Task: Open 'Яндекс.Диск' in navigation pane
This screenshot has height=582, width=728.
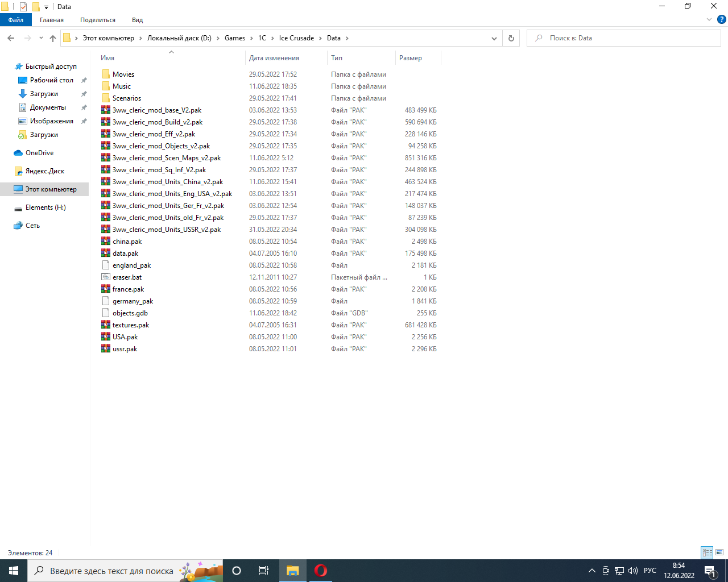Action: (x=45, y=171)
